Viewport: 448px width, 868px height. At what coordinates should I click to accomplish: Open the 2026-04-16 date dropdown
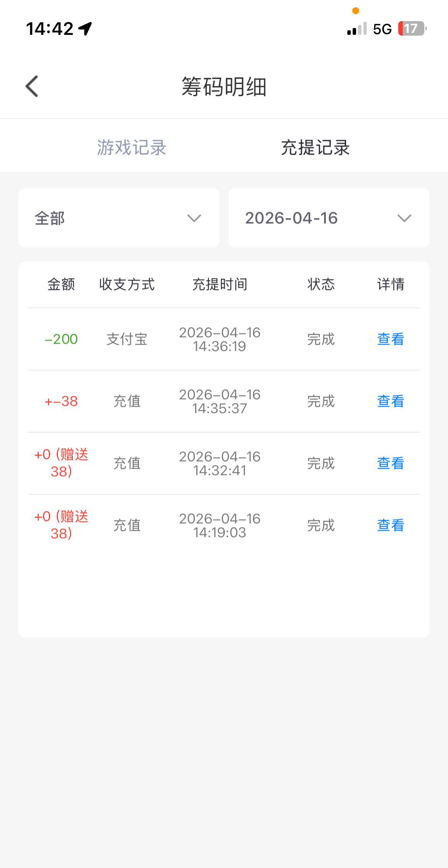(x=329, y=218)
